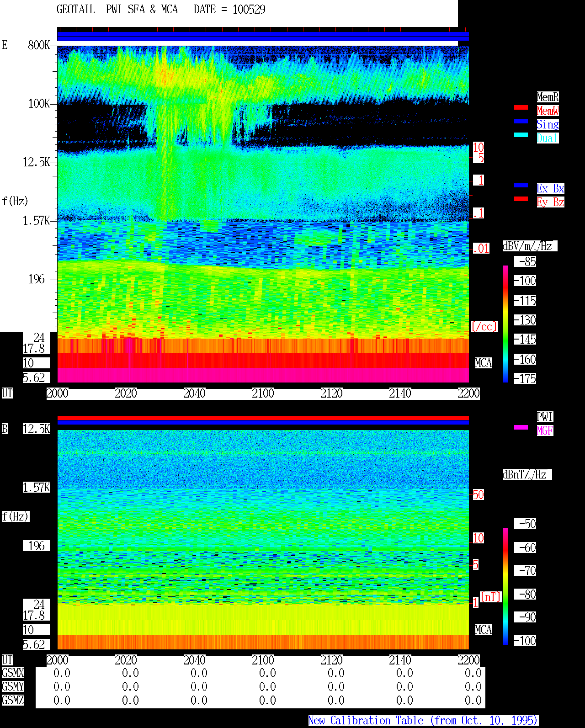Click the MemR legend label
This screenshot has width=585, height=728.
[x=548, y=97]
